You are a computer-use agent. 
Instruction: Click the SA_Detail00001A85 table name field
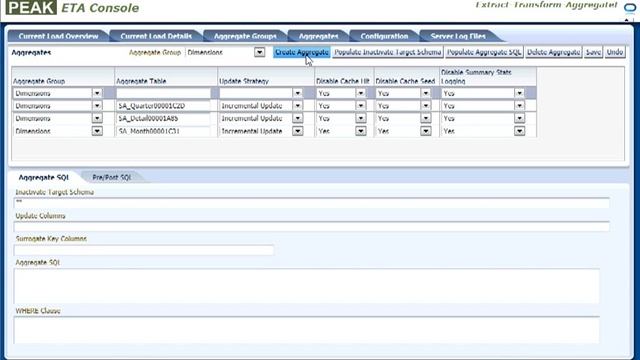163,118
